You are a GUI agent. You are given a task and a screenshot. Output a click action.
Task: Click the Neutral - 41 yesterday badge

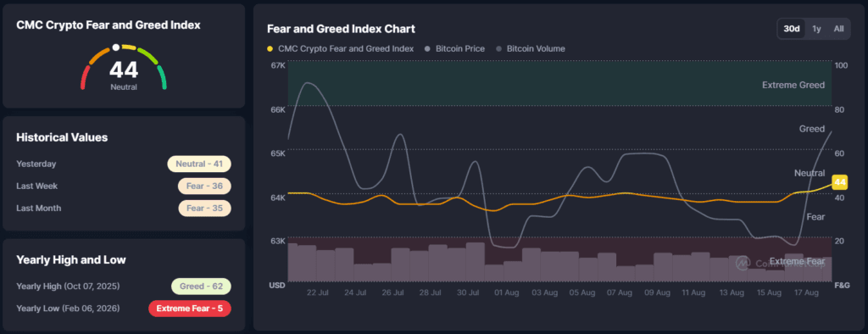coord(199,164)
